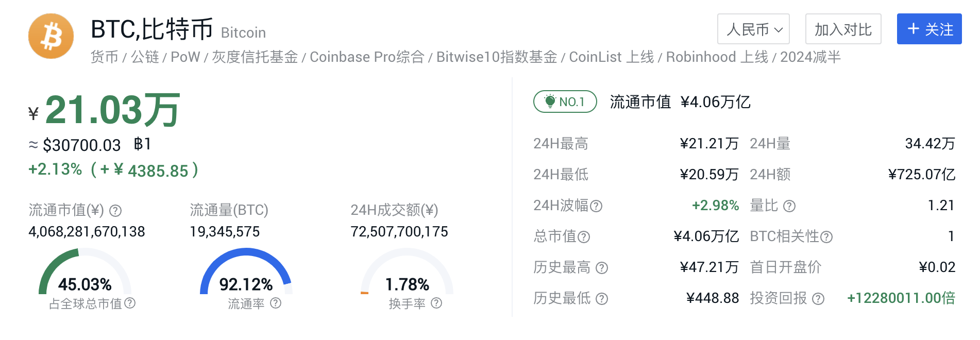Click the blue 92.12% circulation gauge
The image size is (980, 340).
coord(246,273)
